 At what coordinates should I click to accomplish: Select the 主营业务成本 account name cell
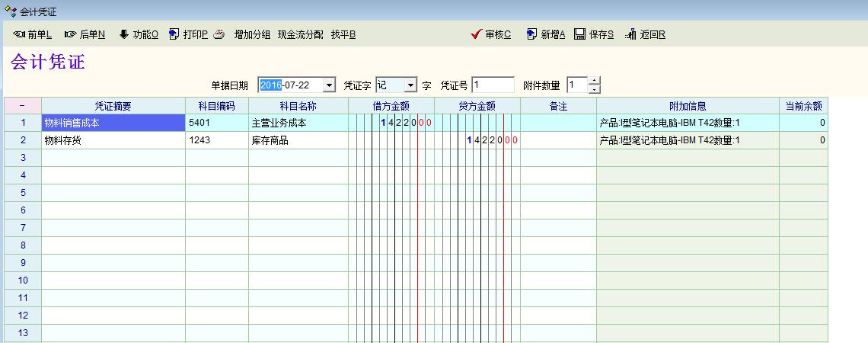[298, 123]
